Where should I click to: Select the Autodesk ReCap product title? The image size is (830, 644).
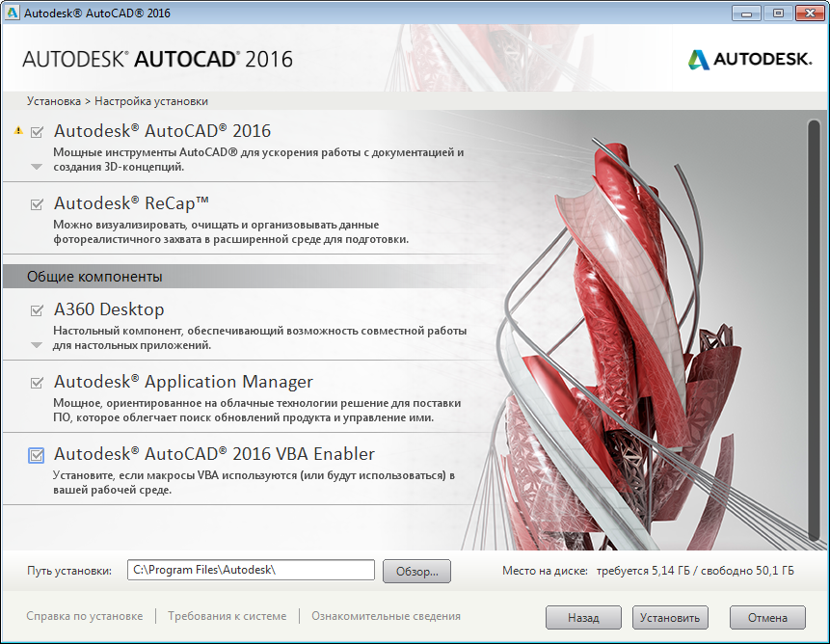[x=131, y=203]
